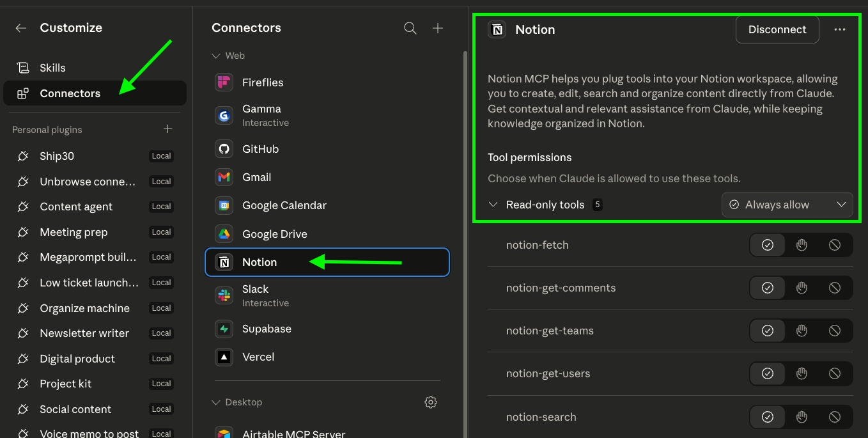Image resolution: width=868 pixels, height=438 pixels.
Task: Collapse the Read-only tools section
Action: point(493,205)
